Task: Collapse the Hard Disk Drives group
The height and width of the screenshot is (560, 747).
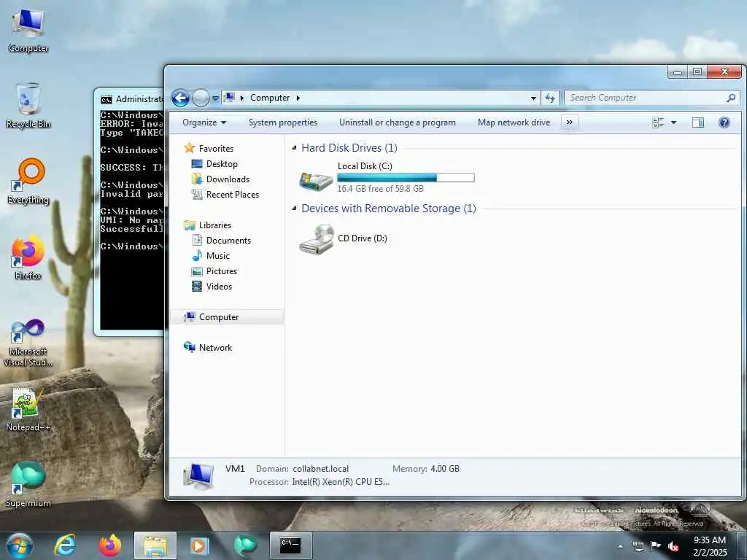Action: tap(294, 147)
